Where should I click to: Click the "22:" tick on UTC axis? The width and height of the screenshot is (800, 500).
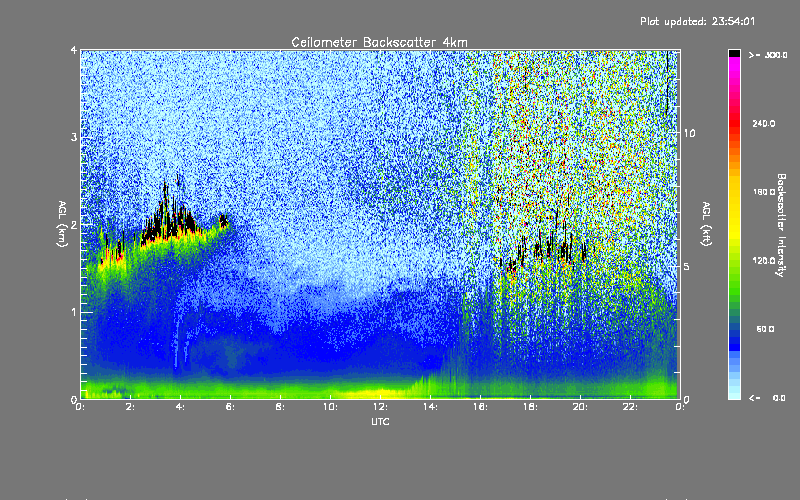(630, 407)
